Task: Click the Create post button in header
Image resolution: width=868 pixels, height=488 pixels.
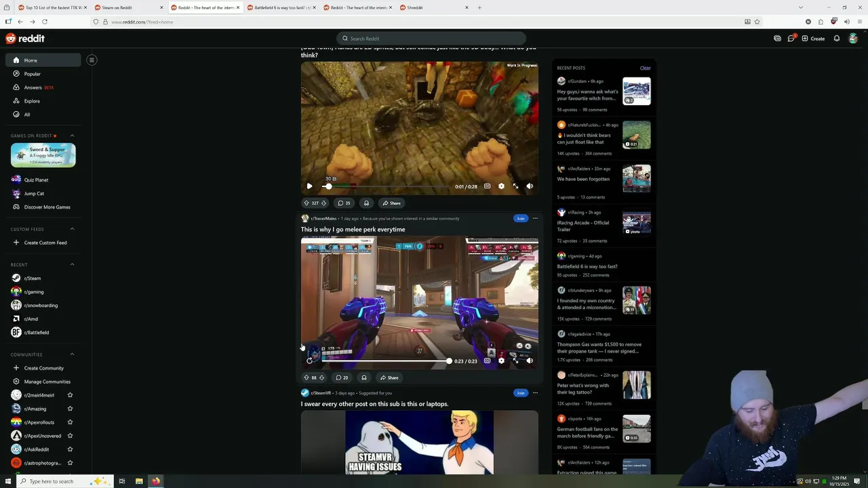Action: (x=813, y=39)
